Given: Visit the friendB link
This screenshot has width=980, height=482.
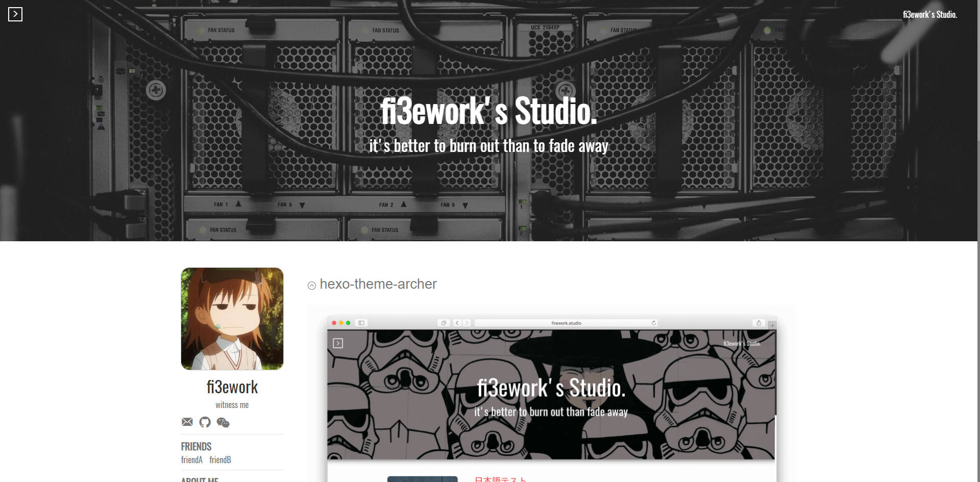Looking at the screenshot, I should coord(220,460).
